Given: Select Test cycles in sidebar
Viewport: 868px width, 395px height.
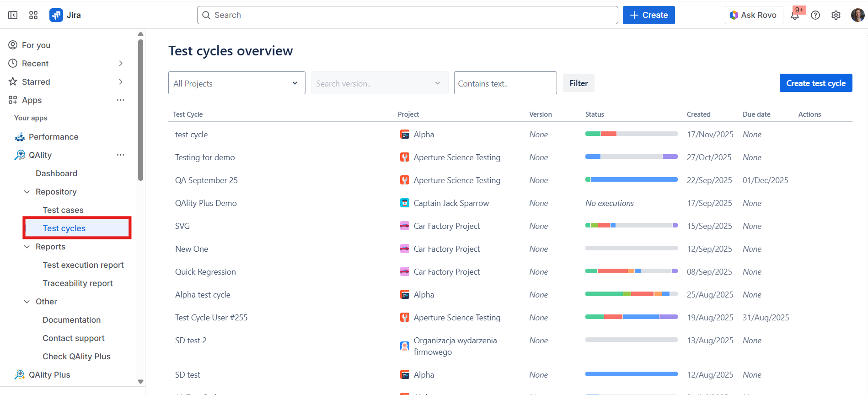Looking at the screenshot, I should click(x=77, y=228).
